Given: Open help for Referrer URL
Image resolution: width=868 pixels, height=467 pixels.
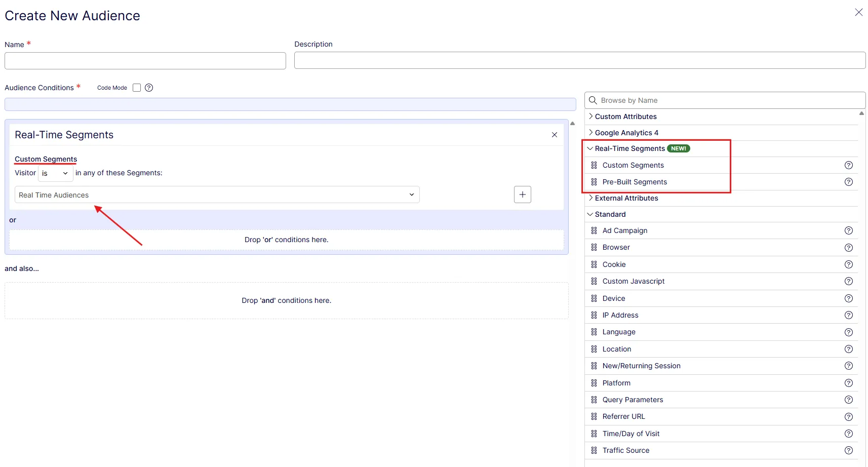Looking at the screenshot, I should tap(849, 417).
